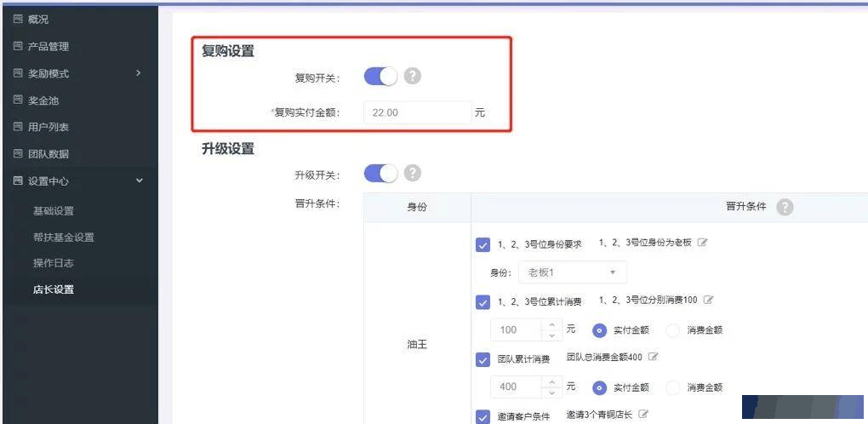This screenshot has width=868, height=424.
Task: Open 用户列表 in the sidebar
Action: (49, 127)
